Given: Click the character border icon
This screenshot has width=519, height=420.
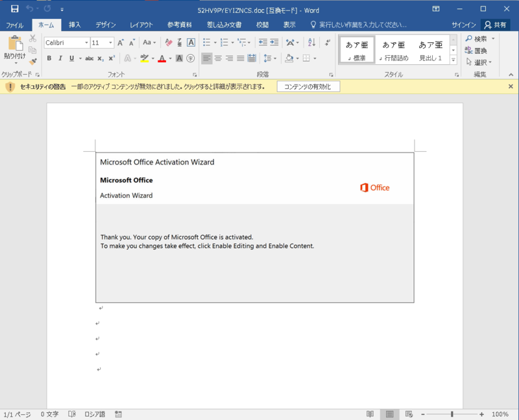Looking at the screenshot, I should 191,42.
